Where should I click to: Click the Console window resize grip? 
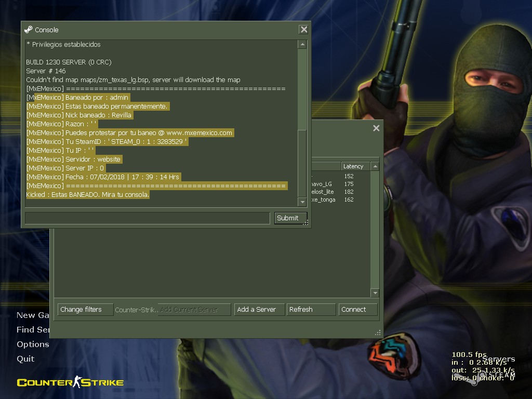[x=305, y=222]
